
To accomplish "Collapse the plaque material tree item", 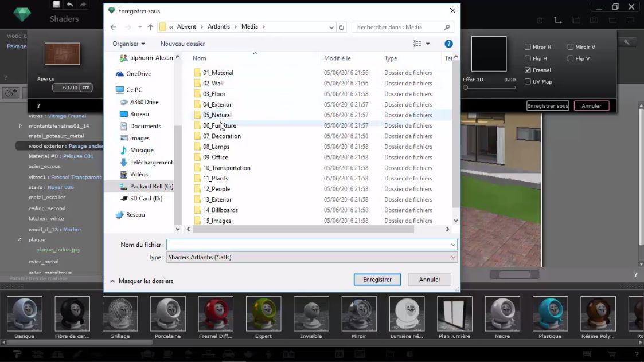I will [x=19, y=239].
